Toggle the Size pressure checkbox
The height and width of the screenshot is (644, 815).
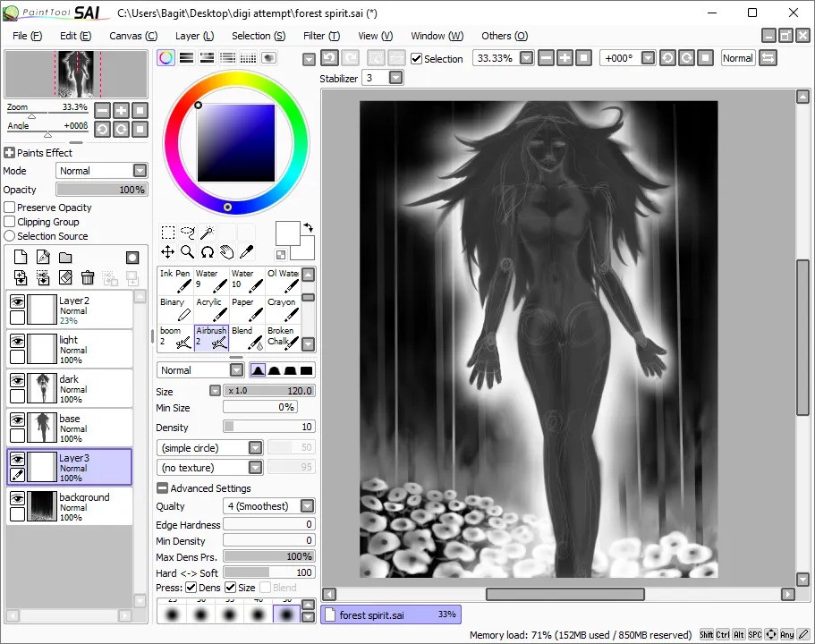coord(230,588)
